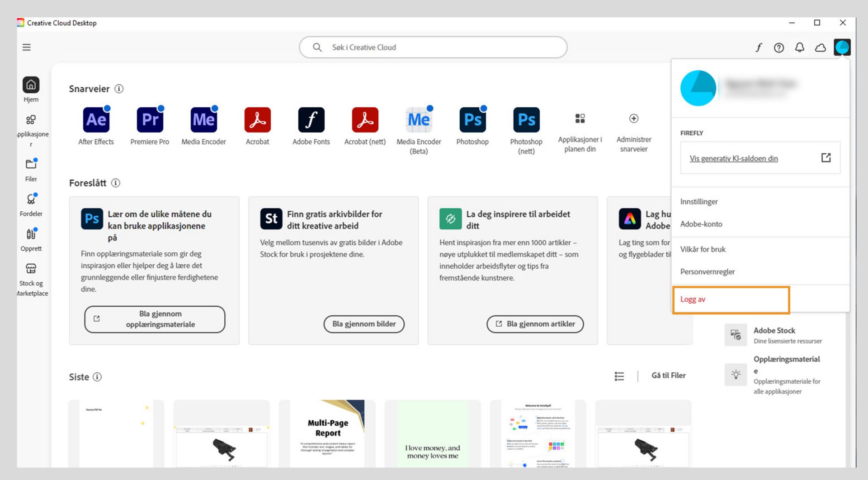Launch Photoshop desktop shortcut

472,120
